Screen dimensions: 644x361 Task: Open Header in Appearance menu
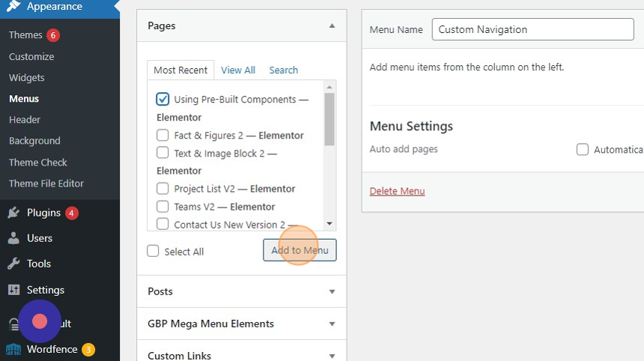tap(25, 120)
